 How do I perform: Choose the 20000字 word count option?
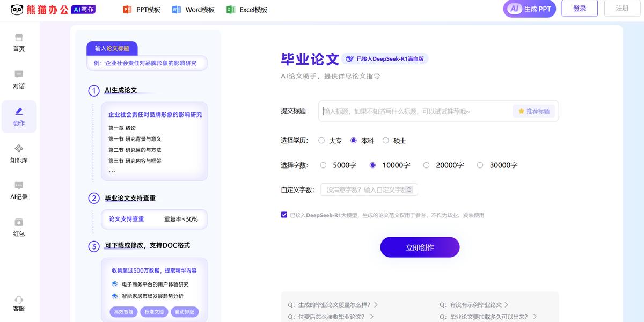(426, 165)
